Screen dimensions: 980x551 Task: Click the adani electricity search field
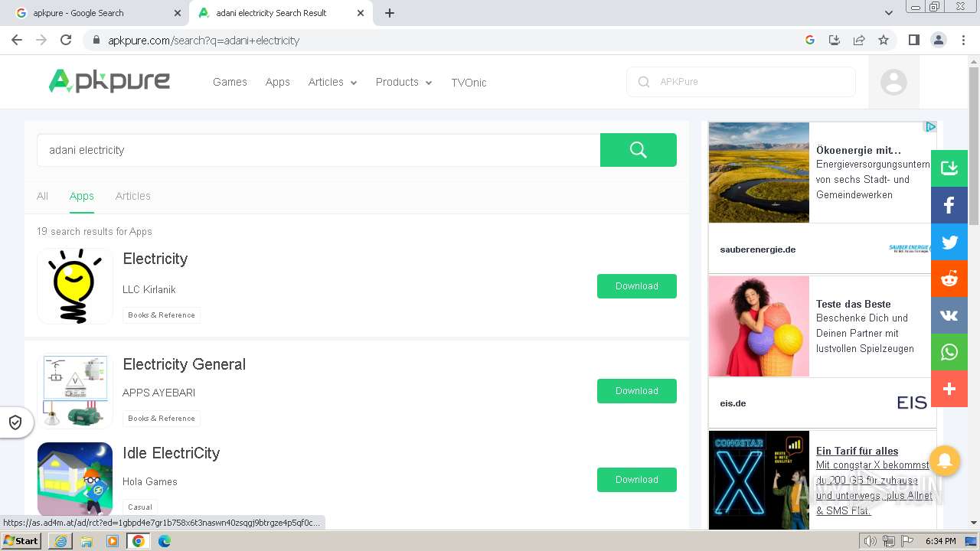(x=318, y=150)
